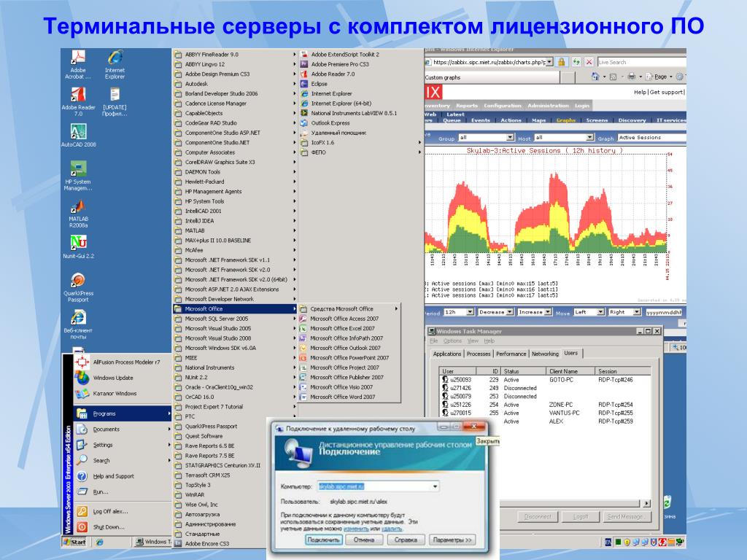Open the Компьютер combo box dropdown
The image size is (747, 560).
coord(435,486)
